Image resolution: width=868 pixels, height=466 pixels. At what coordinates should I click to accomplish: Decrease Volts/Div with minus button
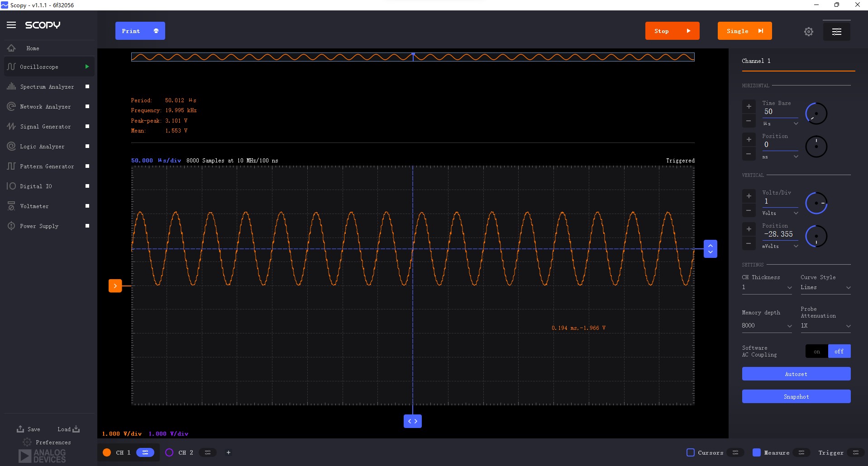749,210
